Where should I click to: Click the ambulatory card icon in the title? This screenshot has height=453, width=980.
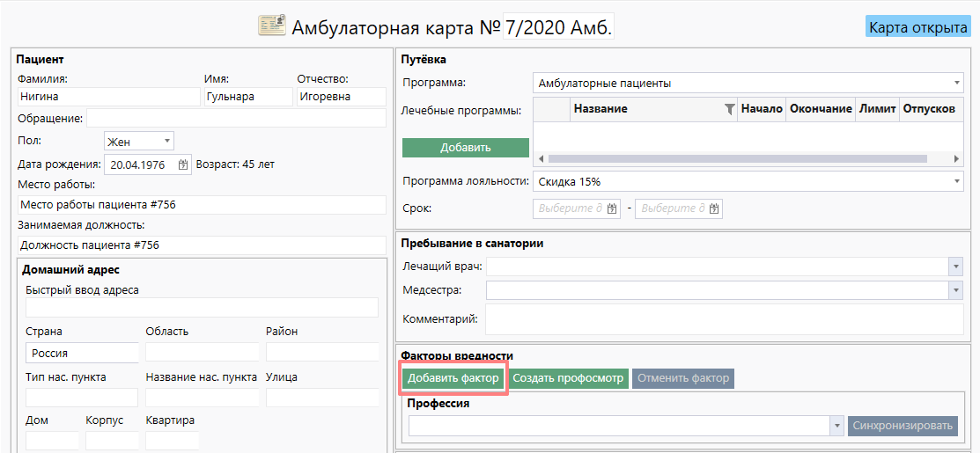point(271,26)
